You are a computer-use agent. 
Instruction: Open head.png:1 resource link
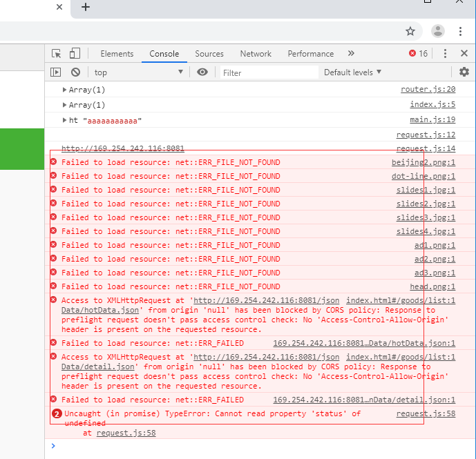pyautogui.click(x=432, y=286)
